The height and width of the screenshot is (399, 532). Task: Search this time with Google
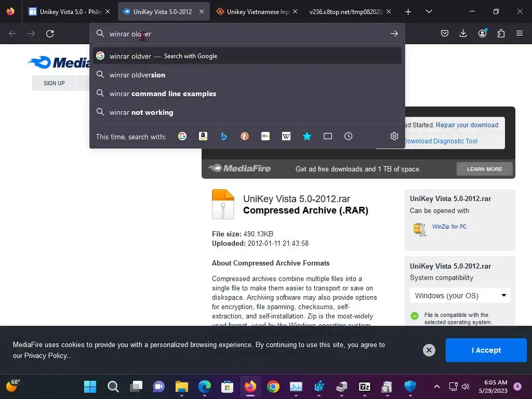pyautogui.click(x=182, y=137)
